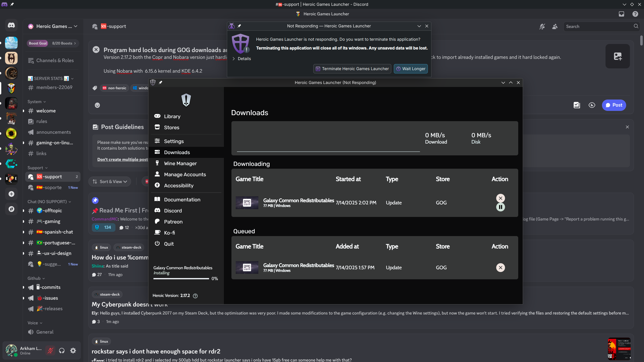Open Accessibility in Heroic sidebar

(186, 186)
